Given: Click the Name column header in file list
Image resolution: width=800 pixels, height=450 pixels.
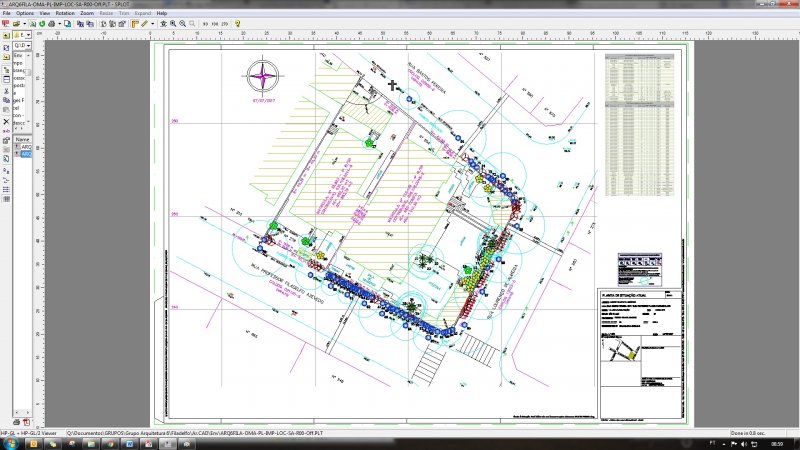Looking at the screenshot, I should pyautogui.click(x=22, y=139).
